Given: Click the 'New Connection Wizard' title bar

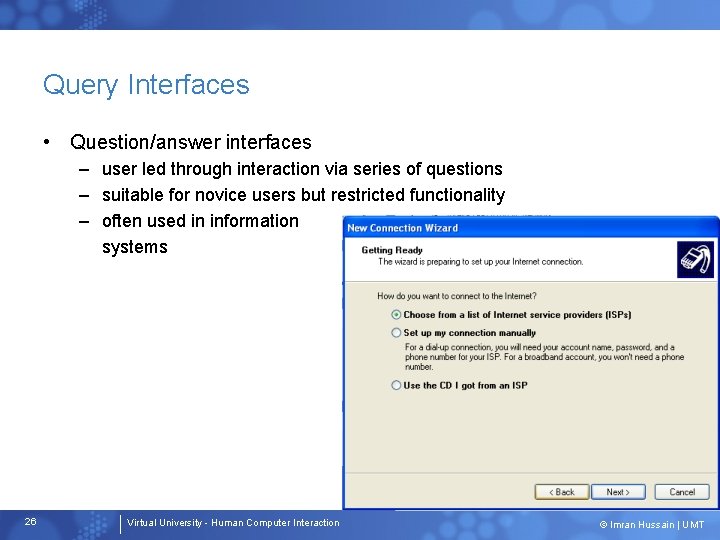Looking at the screenshot, I should pos(531,228).
